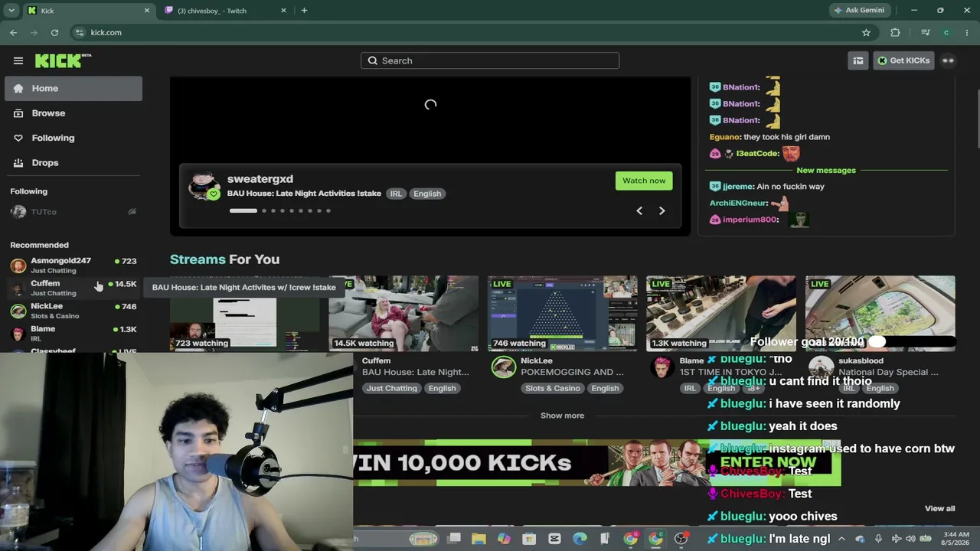Open Asmongold247 in Recommended list
This screenshot has width=980, height=551.
[x=73, y=265]
